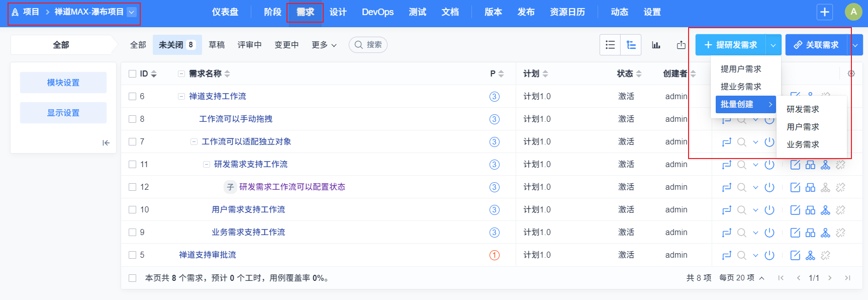The width and height of the screenshot is (868, 300).
Task: Open the story link 禅道支持审批流
Action: point(208,255)
